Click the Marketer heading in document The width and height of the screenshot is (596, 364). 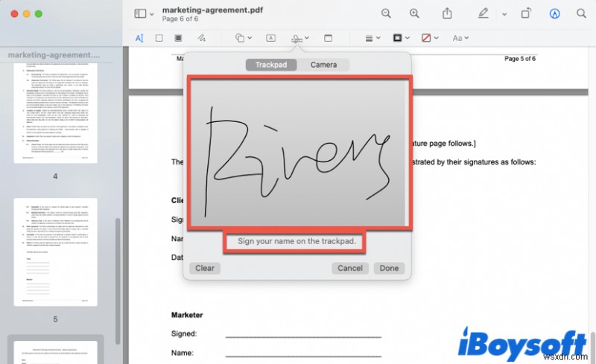tap(187, 315)
